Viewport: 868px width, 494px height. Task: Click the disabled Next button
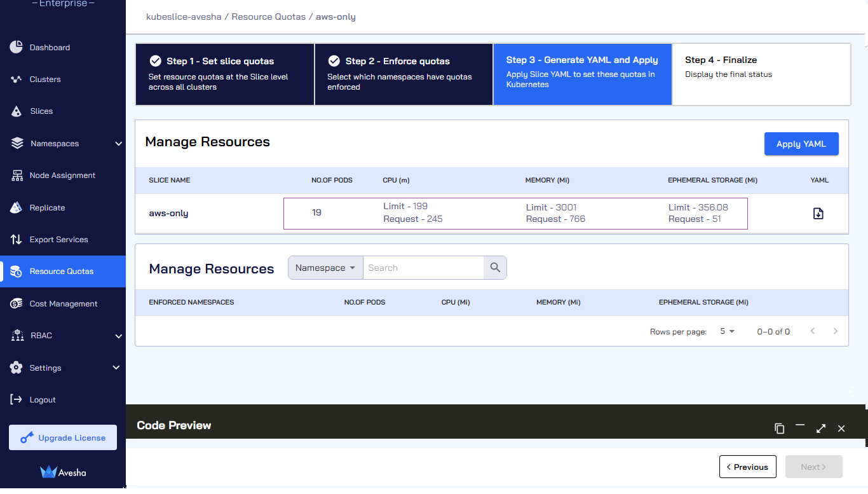[x=814, y=467]
